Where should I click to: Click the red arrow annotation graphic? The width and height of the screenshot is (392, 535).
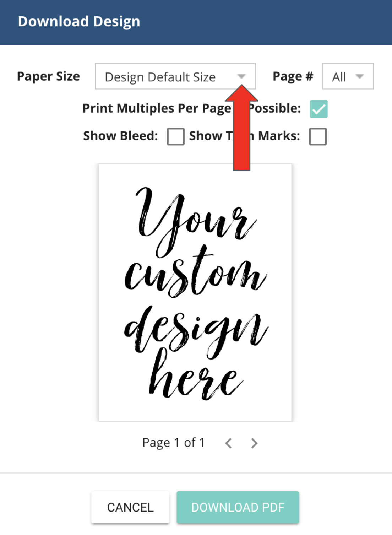pyautogui.click(x=242, y=128)
